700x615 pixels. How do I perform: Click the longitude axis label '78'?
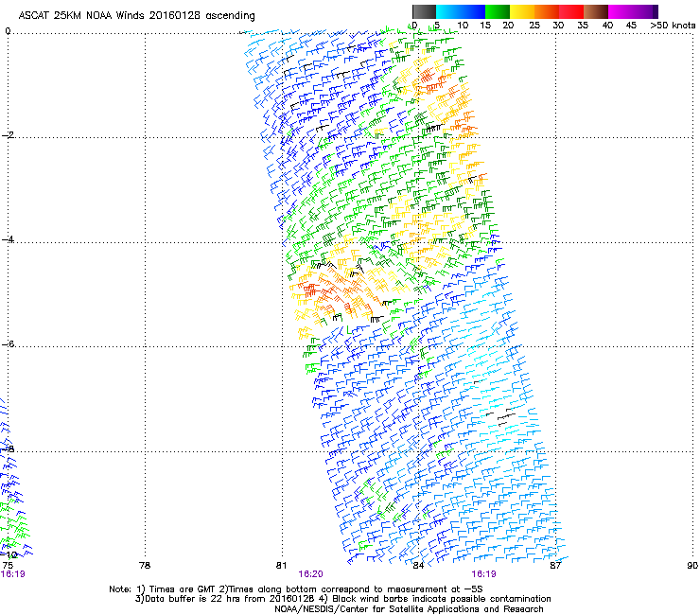pyautogui.click(x=145, y=566)
